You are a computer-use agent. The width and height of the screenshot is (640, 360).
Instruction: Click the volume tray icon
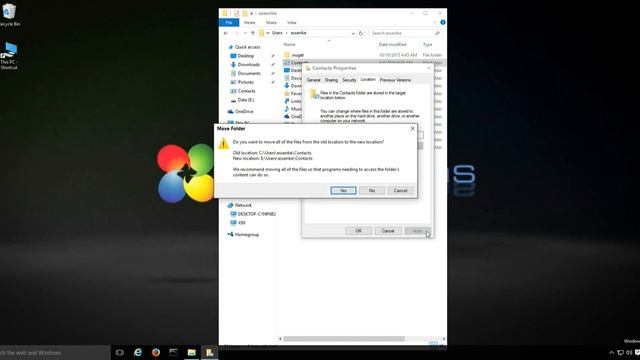point(629,353)
